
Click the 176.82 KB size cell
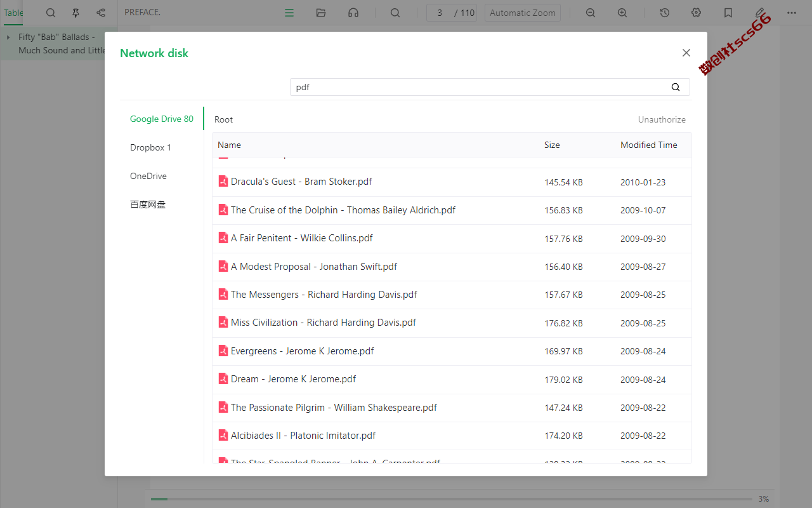563,323
